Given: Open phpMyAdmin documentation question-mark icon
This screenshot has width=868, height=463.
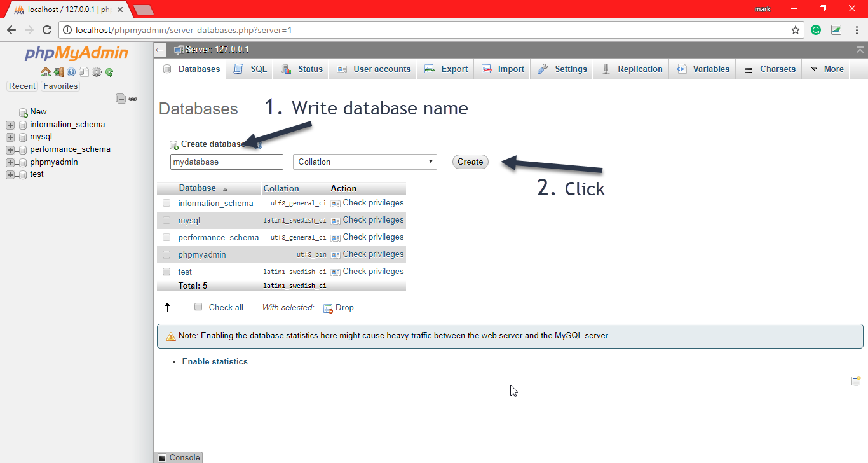Looking at the screenshot, I should pos(71,72).
